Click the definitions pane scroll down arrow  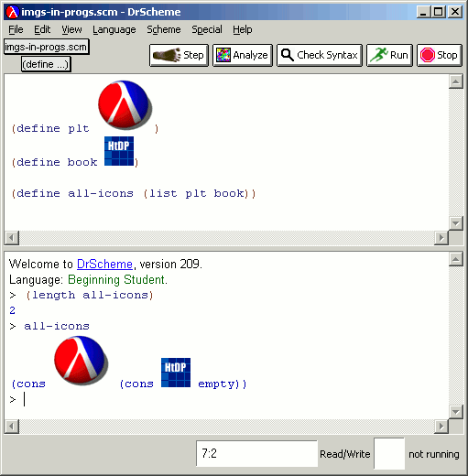(x=456, y=223)
